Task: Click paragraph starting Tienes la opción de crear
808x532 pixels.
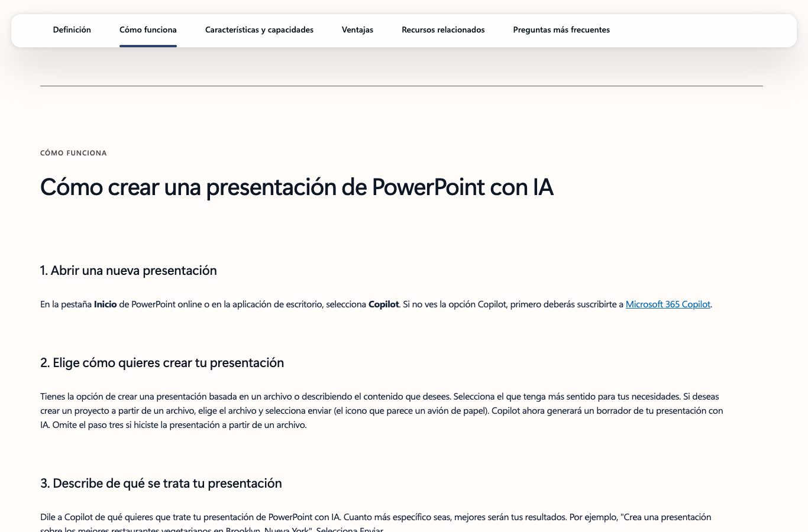Action: (x=382, y=411)
